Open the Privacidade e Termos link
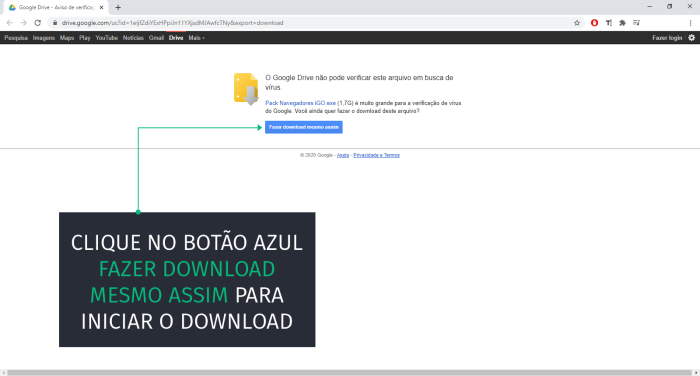The image size is (700, 376). pyautogui.click(x=376, y=155)
